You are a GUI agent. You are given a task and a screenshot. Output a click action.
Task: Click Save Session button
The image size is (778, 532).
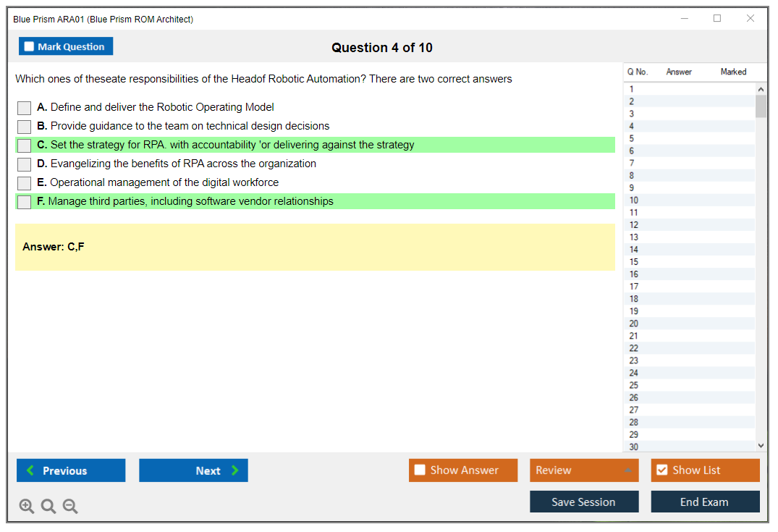point(584,502)
